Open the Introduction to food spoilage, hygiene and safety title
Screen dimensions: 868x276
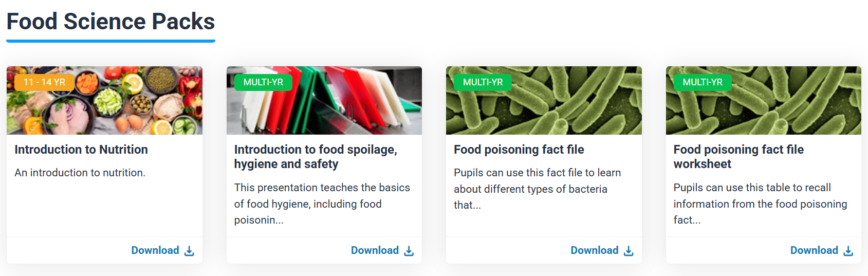315,157
